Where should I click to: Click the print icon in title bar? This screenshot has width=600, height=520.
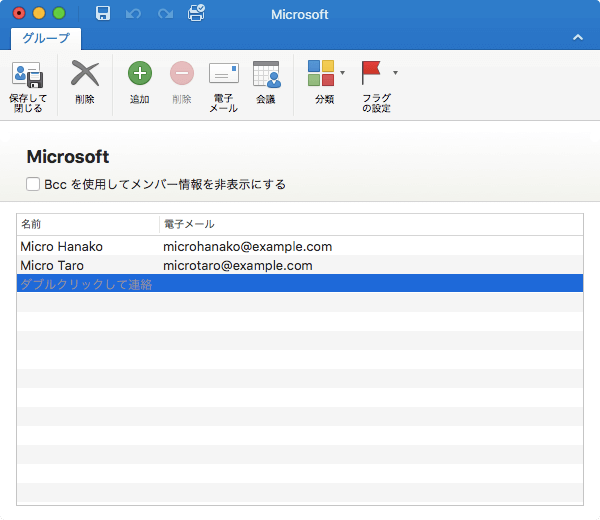coord(196,13)
